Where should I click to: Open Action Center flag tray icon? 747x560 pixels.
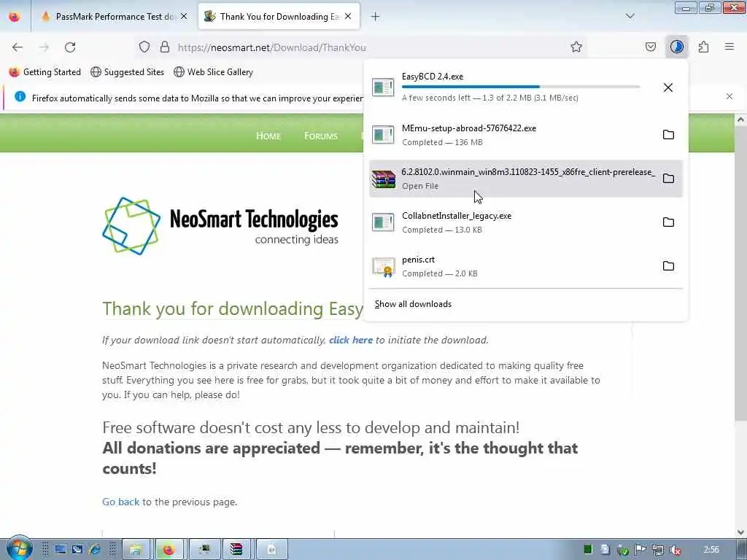pyautogui.click(x=640, y=550)
